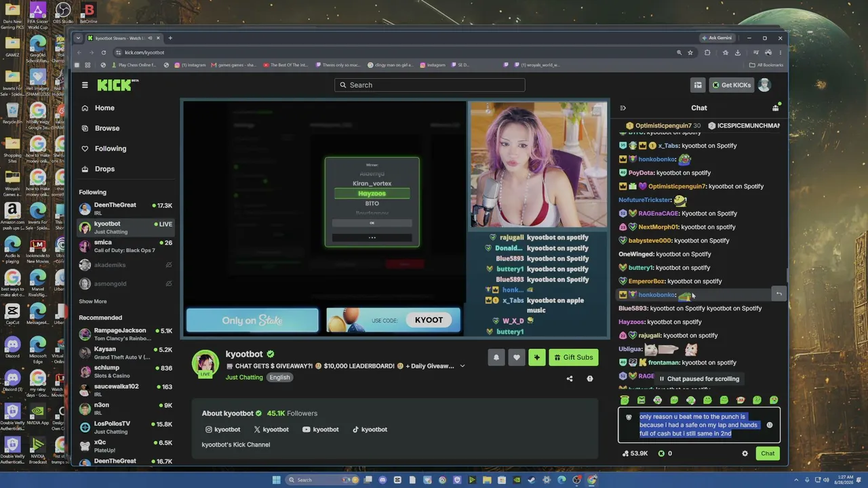Open recommended channel n3on
Viewport: 868px width, 488px height.
[126, 409]
